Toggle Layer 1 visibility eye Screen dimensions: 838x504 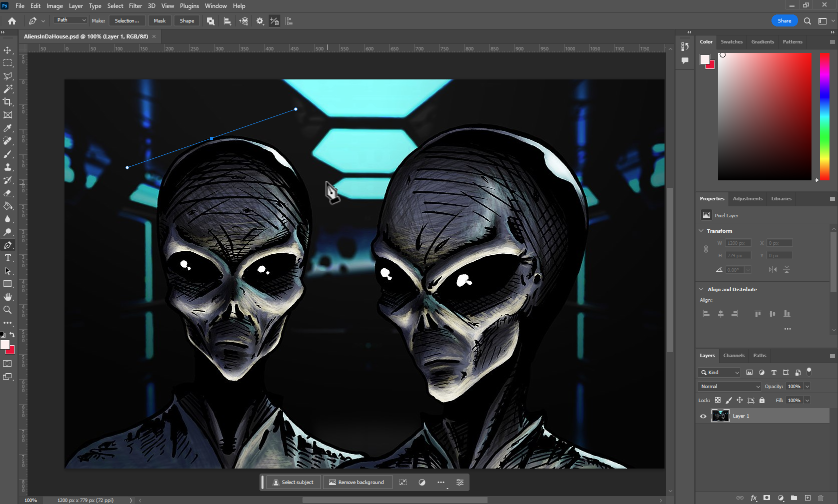(x=703, y=416)
